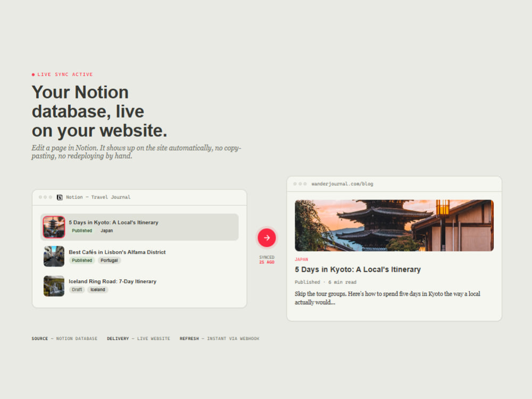Image resolution: width=532 pixels, height=399 pixels.
Task: Open 'Iceland Ring Road: 7-Day Itinerary' entry
Action: coord(112,281)
